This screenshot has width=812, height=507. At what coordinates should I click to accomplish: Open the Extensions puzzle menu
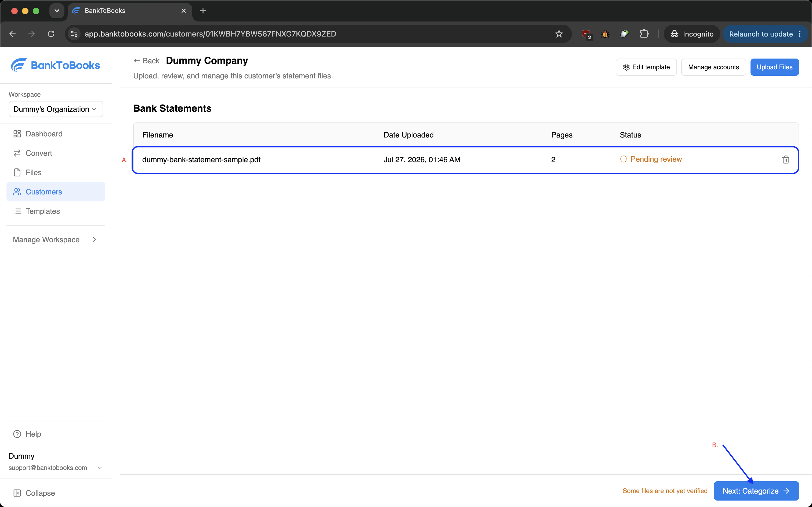644,34
